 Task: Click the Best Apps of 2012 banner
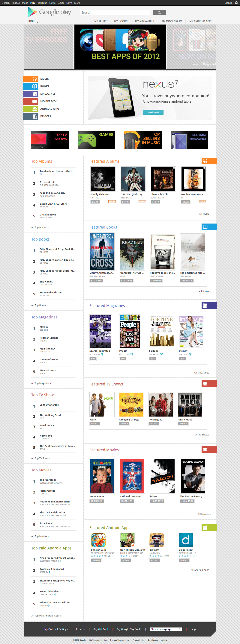coord(120,47)
